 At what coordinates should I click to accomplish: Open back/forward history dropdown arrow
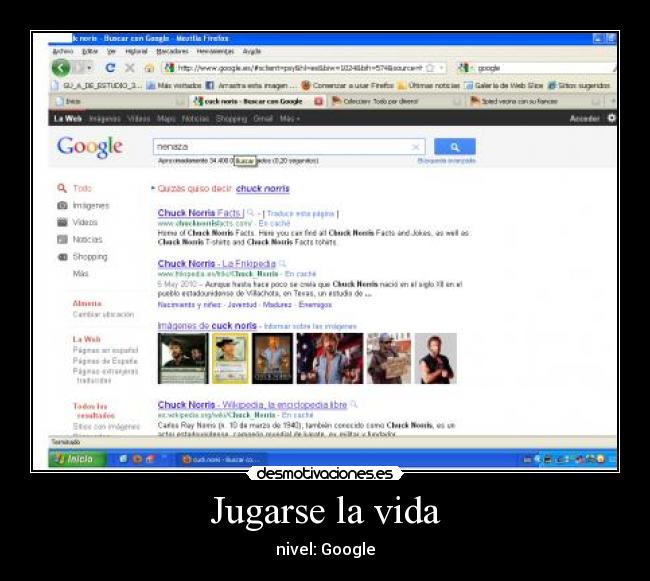89,68
